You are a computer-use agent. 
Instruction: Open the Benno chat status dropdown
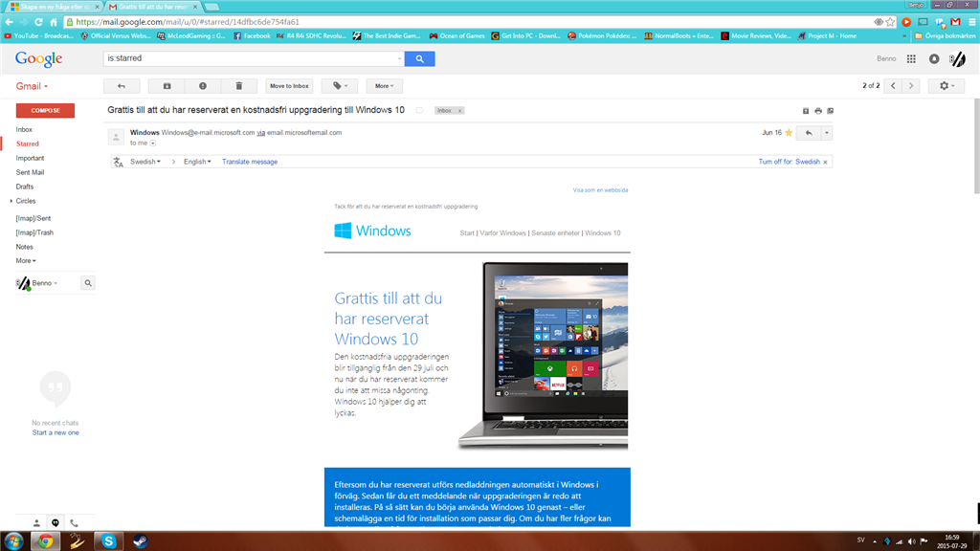(x=44, y=283)
